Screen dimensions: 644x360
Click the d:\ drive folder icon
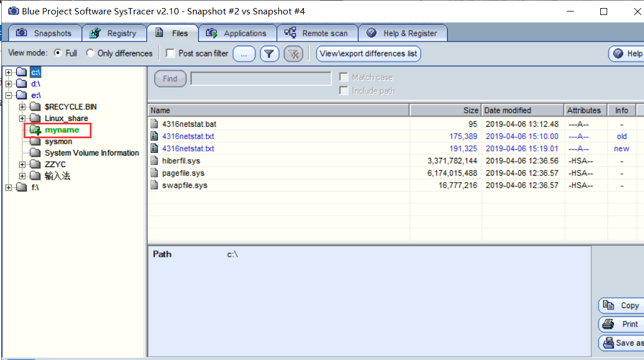pyautogui.click(x=22, y=84)
